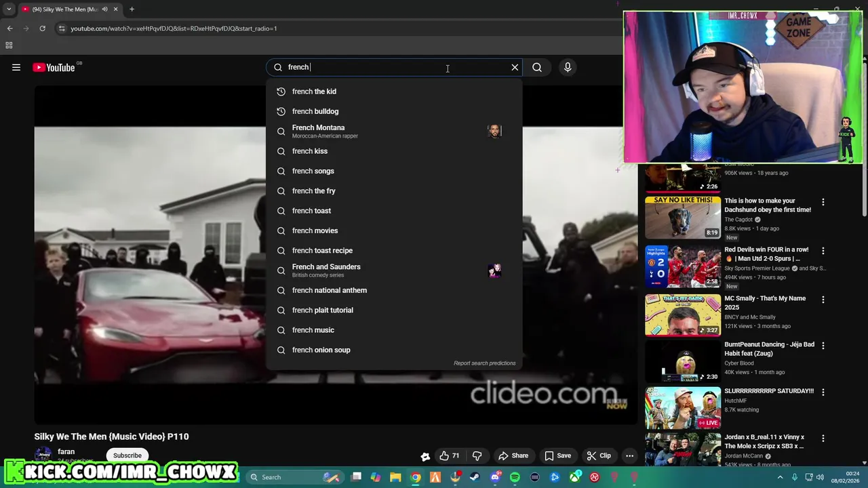868x488 pixels.
Task: Click the Chrome address bar URL
Action: tap(174, 28)
